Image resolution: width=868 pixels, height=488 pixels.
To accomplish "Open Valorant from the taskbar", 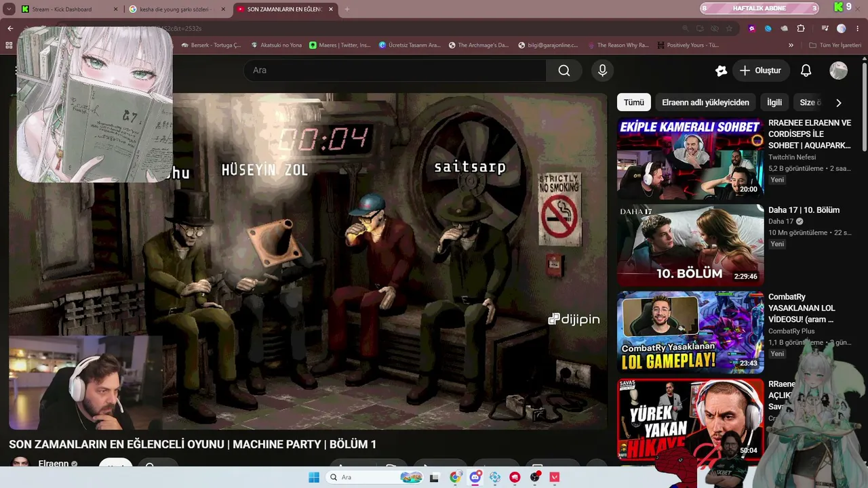I will 555,477.
